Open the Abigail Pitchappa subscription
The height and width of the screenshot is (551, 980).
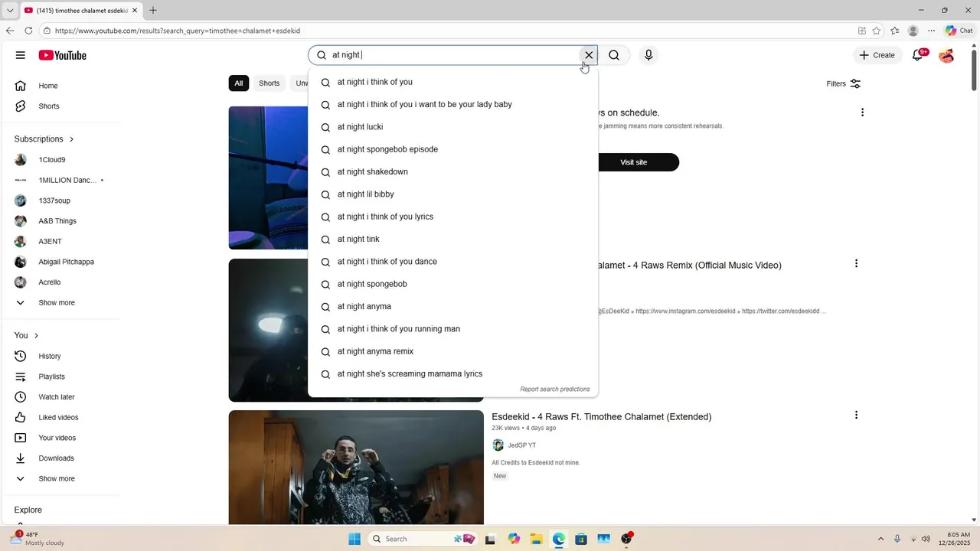[x=66, y=262]
